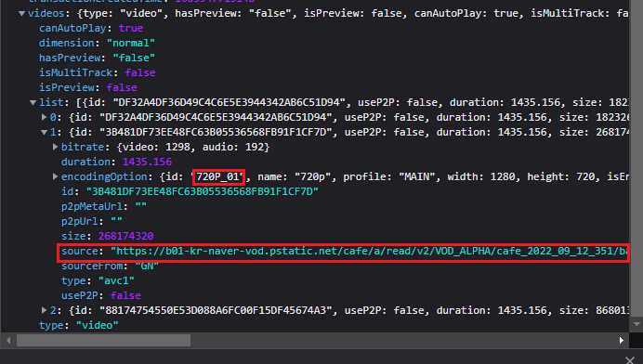643x364 pixels.
Task: Click the horizontal scrollbar thumb
Action: click(x=103, y=340)
